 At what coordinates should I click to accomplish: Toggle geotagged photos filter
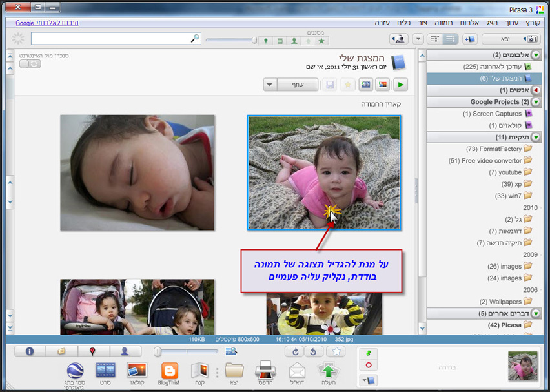(266, 41)
